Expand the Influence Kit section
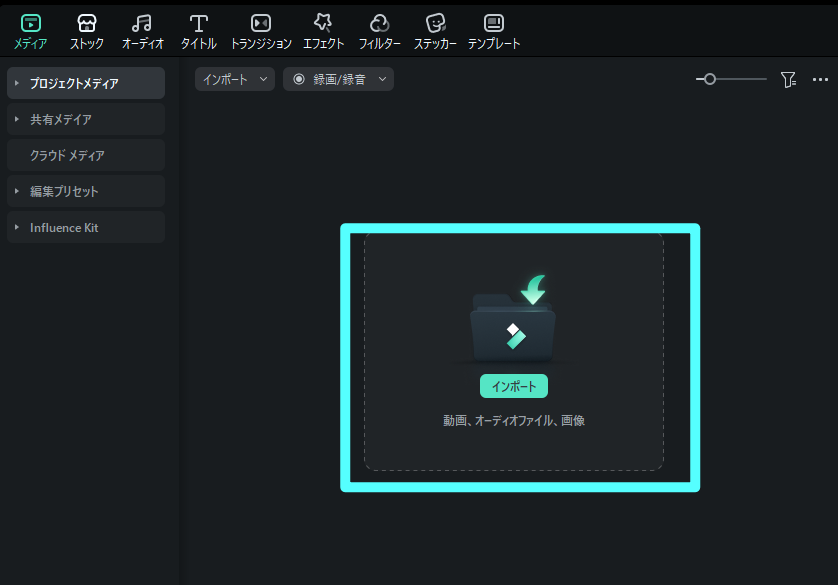838x585 pixels. point(17,227)
